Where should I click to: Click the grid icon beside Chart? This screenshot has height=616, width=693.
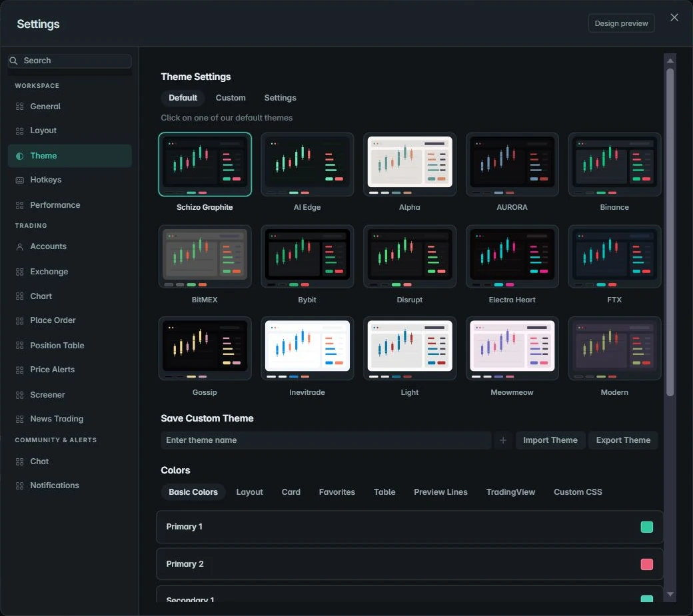click(x=19, y=296)
